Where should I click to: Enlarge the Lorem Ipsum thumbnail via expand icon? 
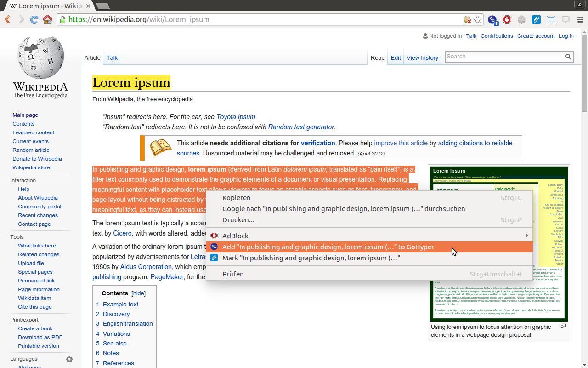(x=563, y=326)
